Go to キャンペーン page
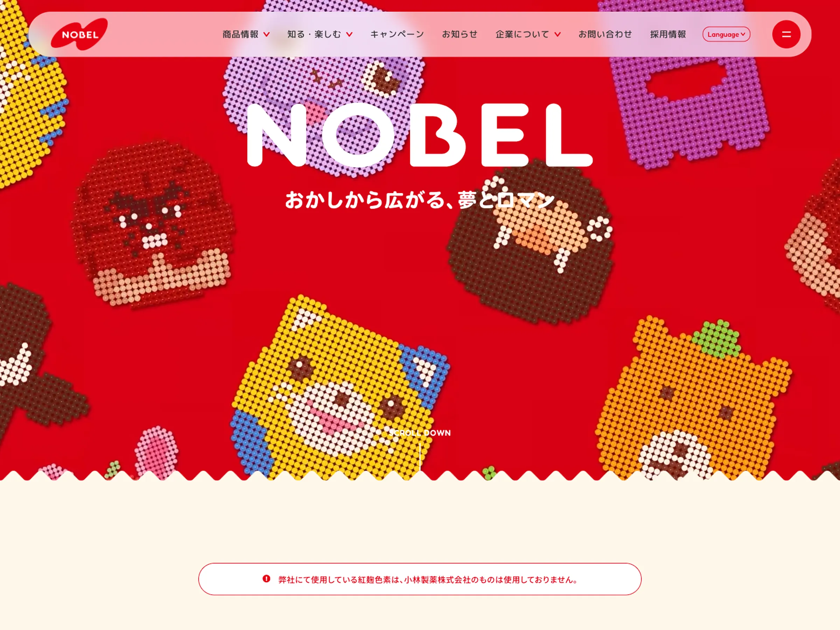 point(397,34)
